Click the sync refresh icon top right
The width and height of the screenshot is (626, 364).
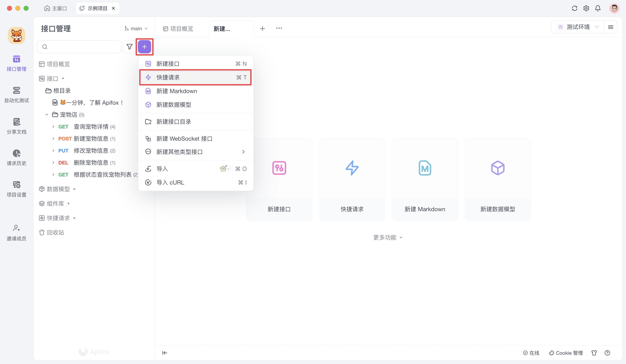[574, 8]
